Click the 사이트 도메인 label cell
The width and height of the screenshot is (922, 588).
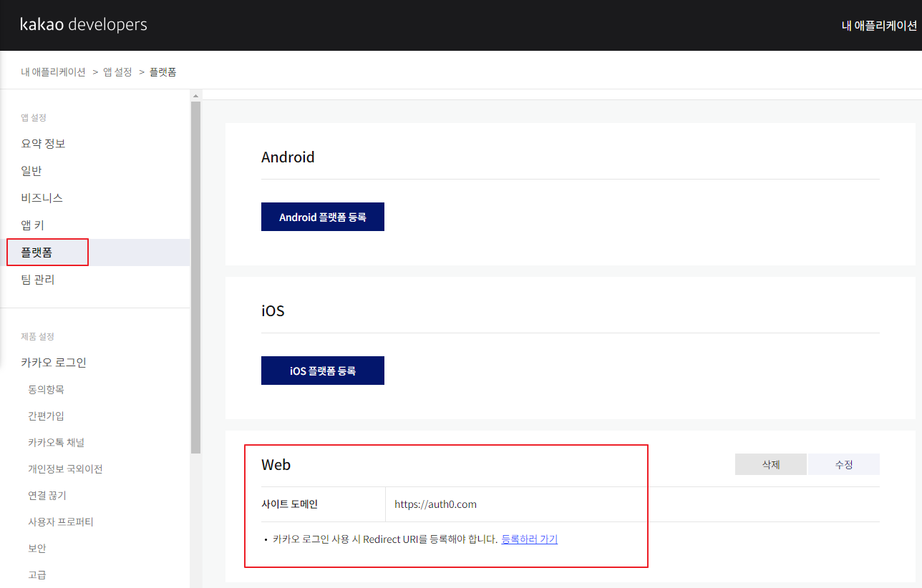pos(323,504)
